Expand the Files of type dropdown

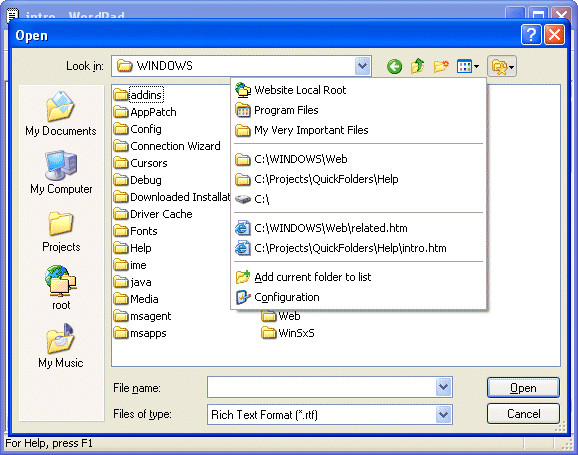[x=443, y=414]
